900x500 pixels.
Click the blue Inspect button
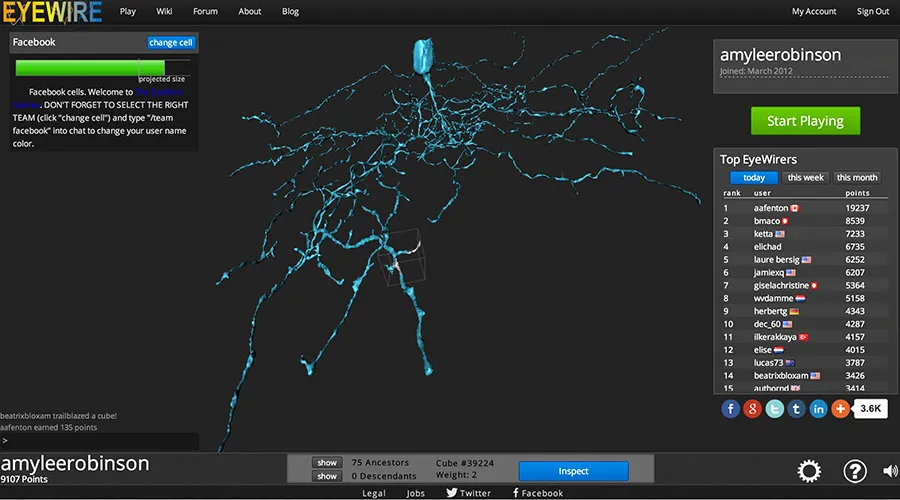pos(573,471)
